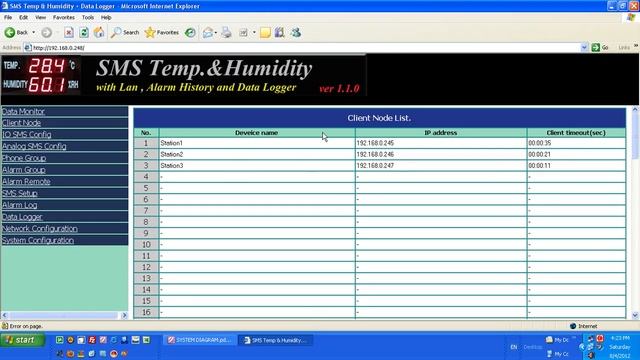640x360 pixels.
Task: Refresh the page using Refresh icon
Action: point(84,33)
